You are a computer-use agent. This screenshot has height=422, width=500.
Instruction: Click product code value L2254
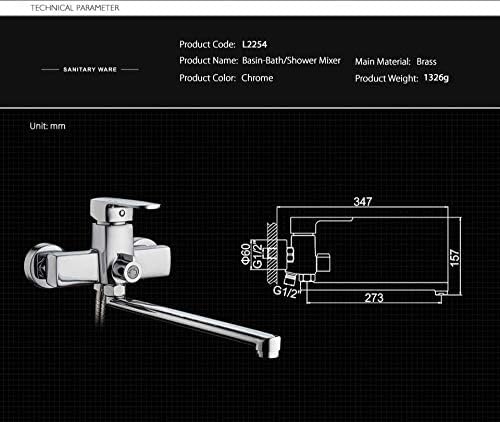click(255, 44)
